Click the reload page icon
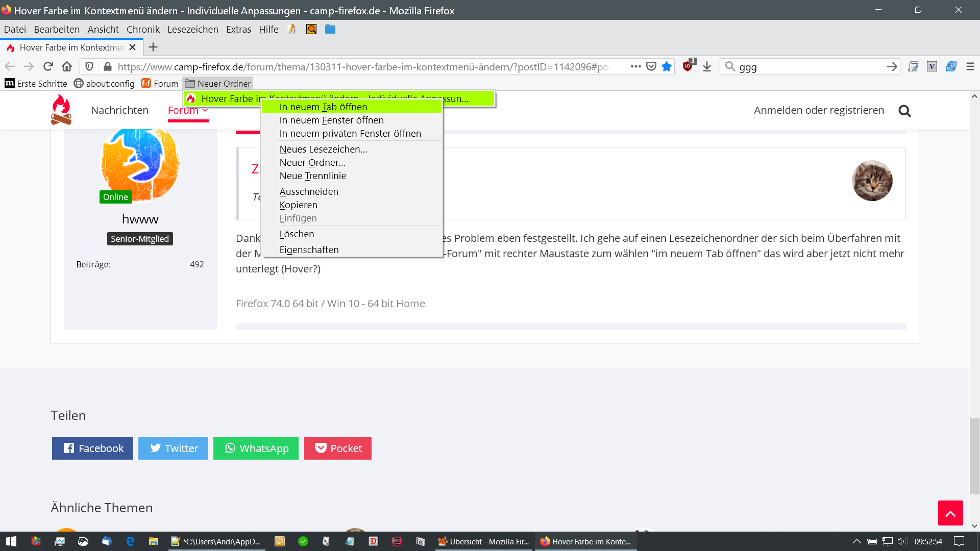 [48, 67]
